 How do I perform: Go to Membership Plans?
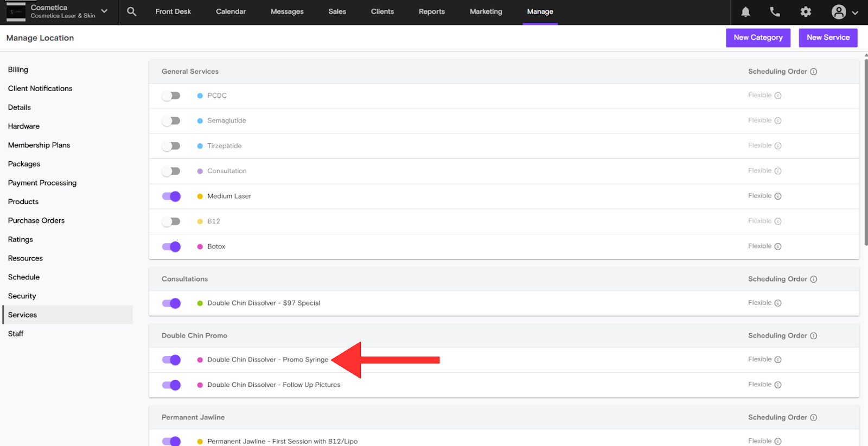39,145
